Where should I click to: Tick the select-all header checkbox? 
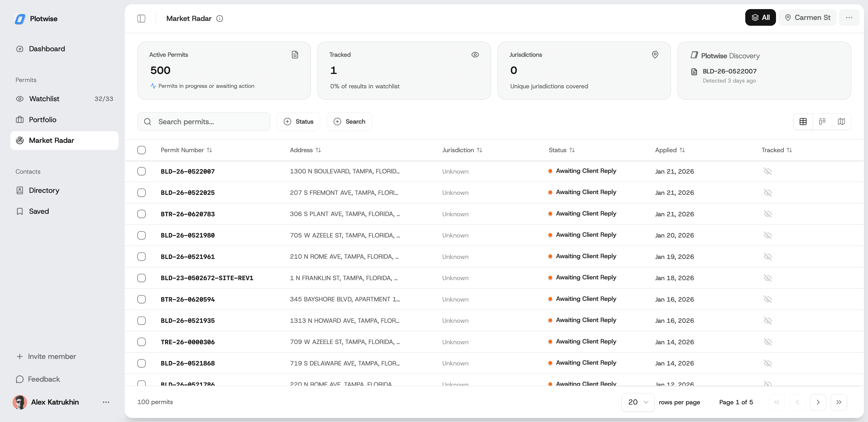click(x=142, y=150)
